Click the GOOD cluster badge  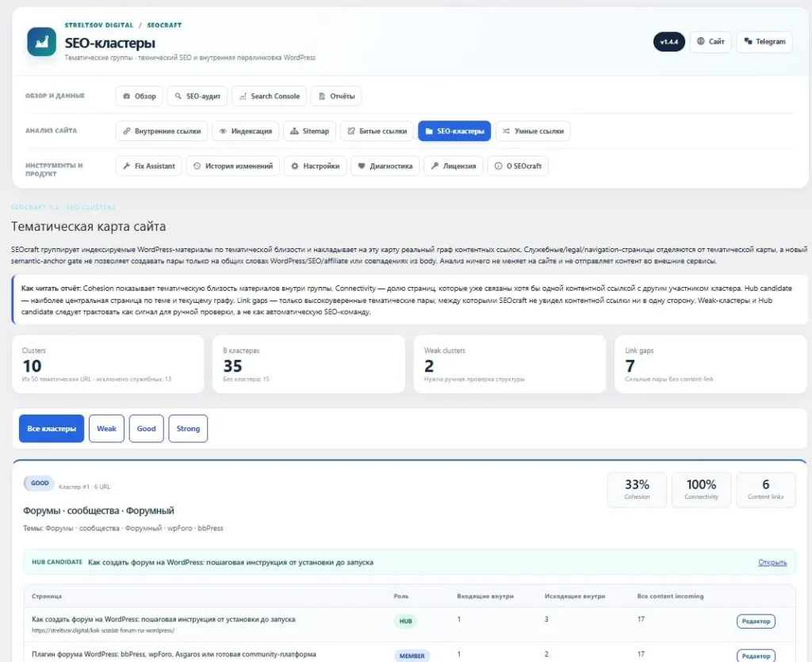coord(40,483)
